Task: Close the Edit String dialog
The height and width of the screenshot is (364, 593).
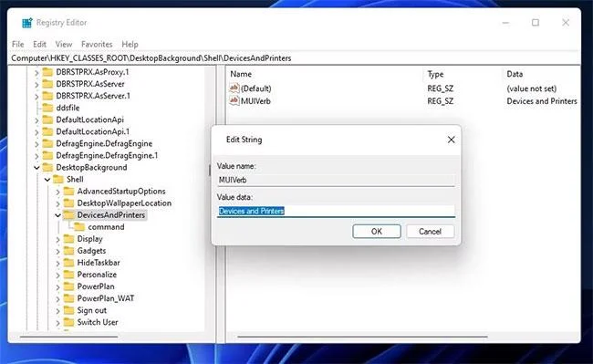Action: tap(451, 140)
